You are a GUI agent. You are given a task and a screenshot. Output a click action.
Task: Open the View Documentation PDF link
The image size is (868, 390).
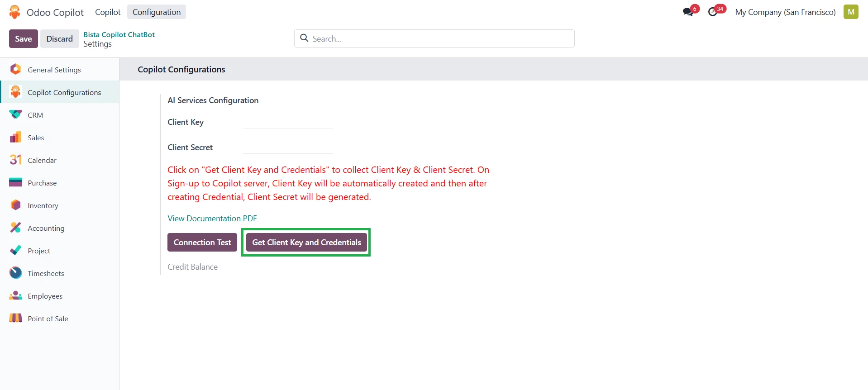212,219
